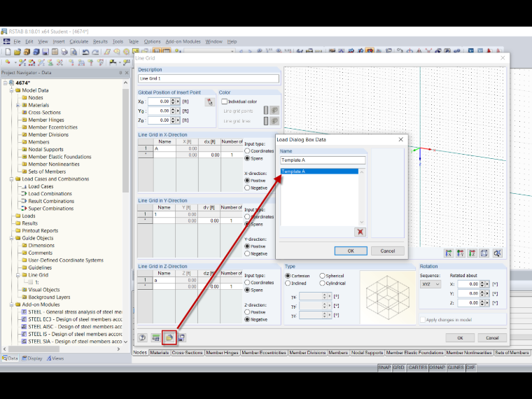This screenshot has width=532, height=399.
Task: Click the units and decimal places icon
Action: pos(155,337)
